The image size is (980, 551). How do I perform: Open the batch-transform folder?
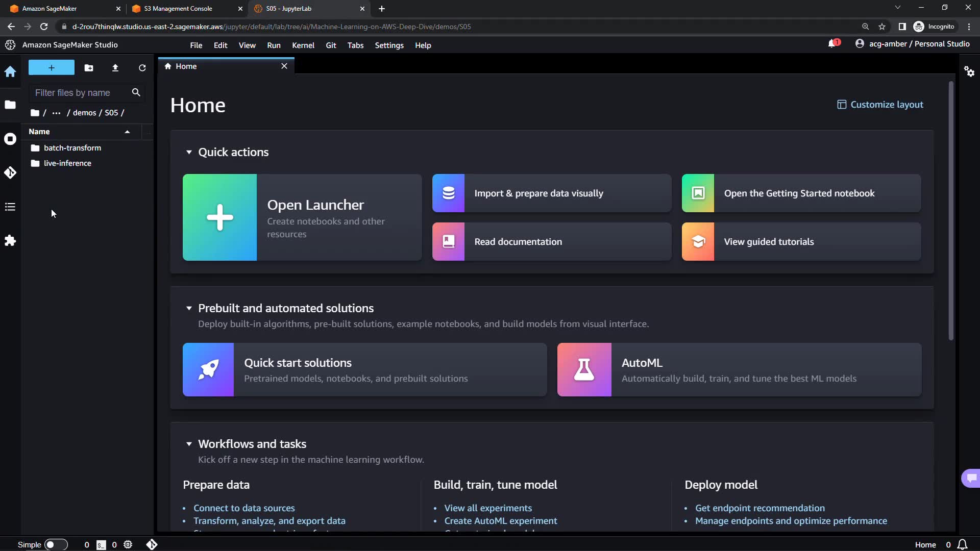tap(72, 148)
